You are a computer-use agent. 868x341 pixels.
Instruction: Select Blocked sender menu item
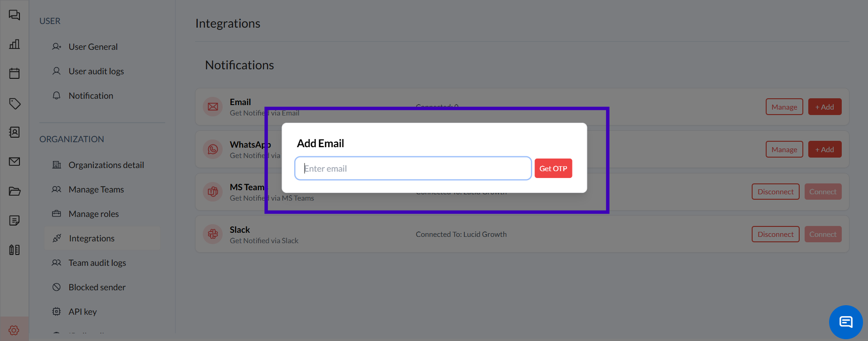pos(97,287)
